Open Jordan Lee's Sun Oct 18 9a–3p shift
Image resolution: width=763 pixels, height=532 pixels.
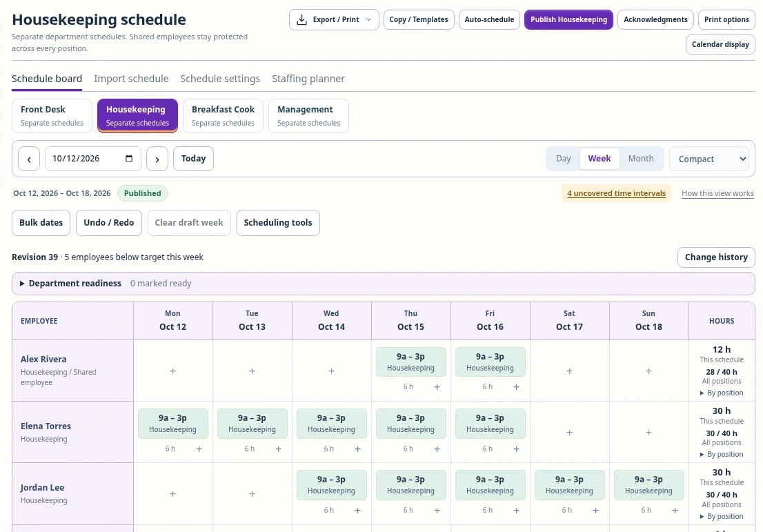pos(648,485)
